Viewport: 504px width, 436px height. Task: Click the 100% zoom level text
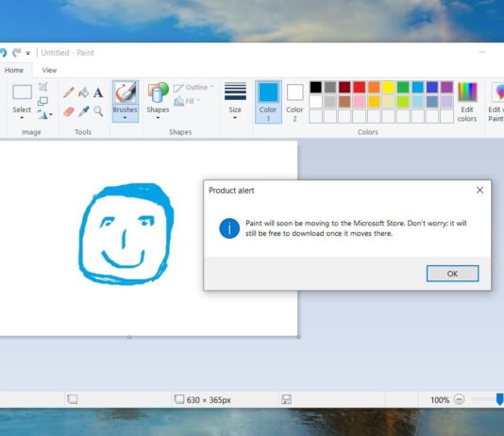440,400
